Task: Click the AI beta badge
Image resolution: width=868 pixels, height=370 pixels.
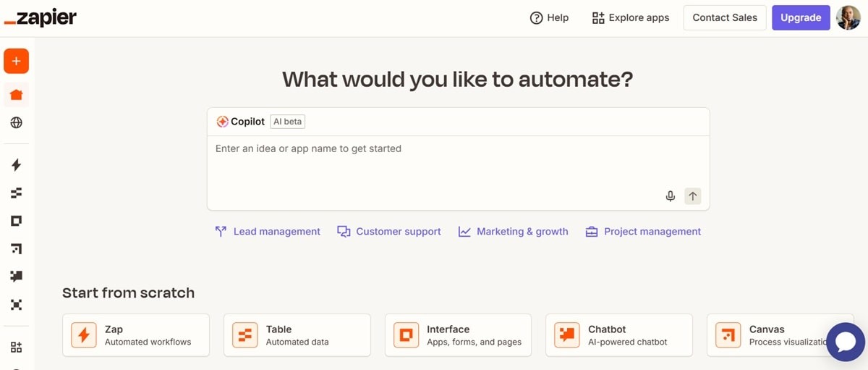Action: tap(288, 122)
